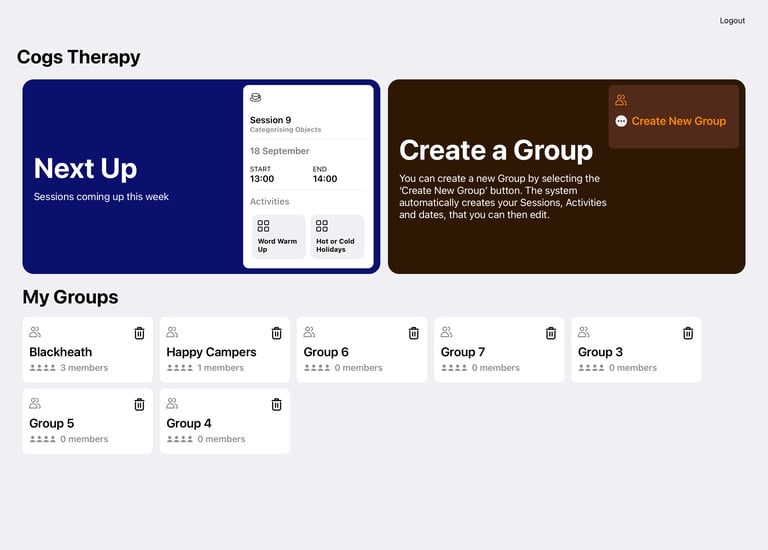Click the Happy Campers trash icon
The height and width of the screenshot is (550, 768).
coord(277,333)
